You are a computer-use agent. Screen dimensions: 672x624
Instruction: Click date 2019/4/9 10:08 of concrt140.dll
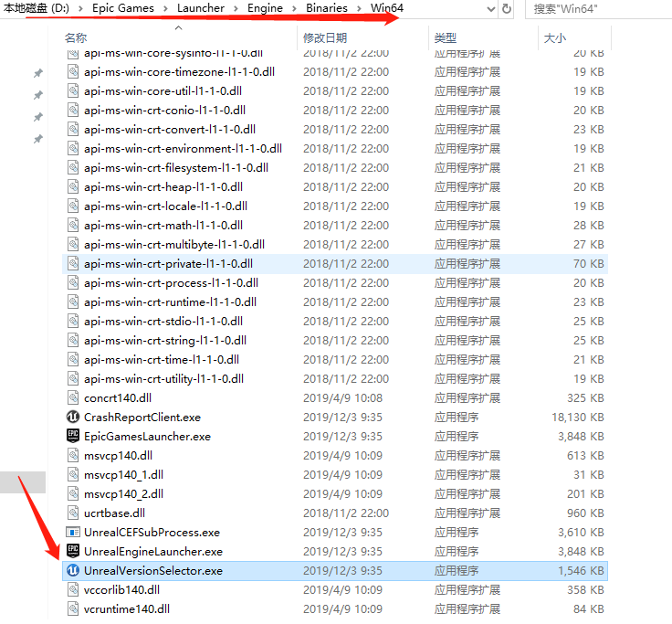click(342, 398)
